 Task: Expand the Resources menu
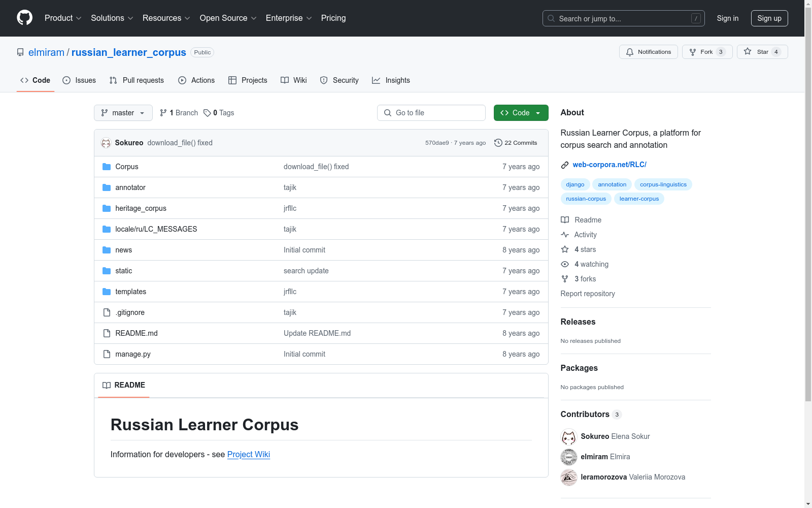166,18
